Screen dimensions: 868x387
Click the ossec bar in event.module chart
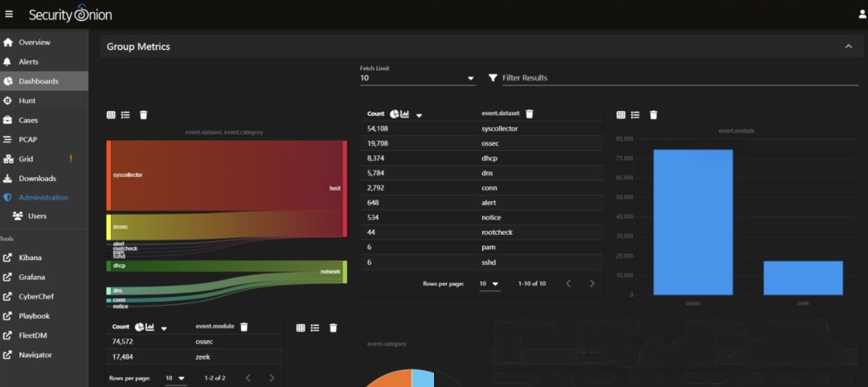pyautogui.click(x=693, y=222)
